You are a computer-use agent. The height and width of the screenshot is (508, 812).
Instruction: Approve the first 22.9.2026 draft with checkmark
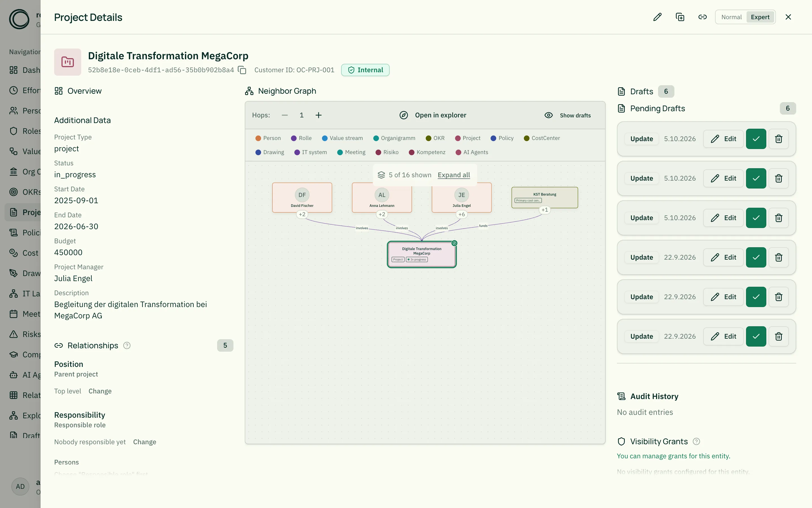(756, 257)
